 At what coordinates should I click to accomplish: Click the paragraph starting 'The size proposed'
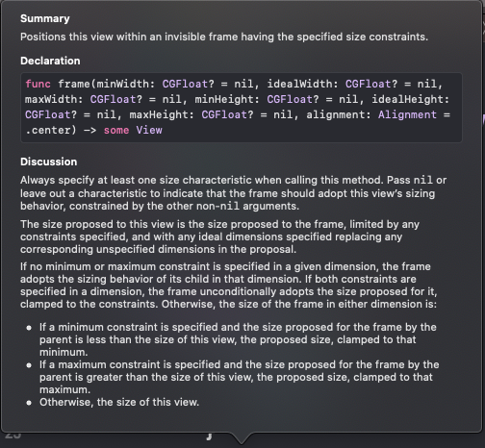[x=219, y=236]
